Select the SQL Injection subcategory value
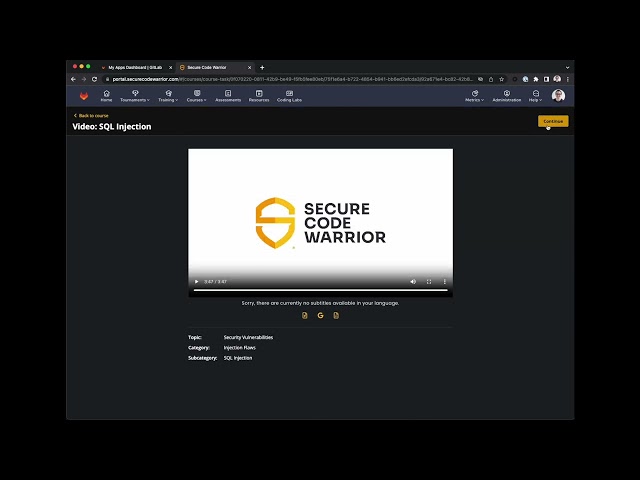The height and width of the screenshot is (480, 640). point(238,358)
